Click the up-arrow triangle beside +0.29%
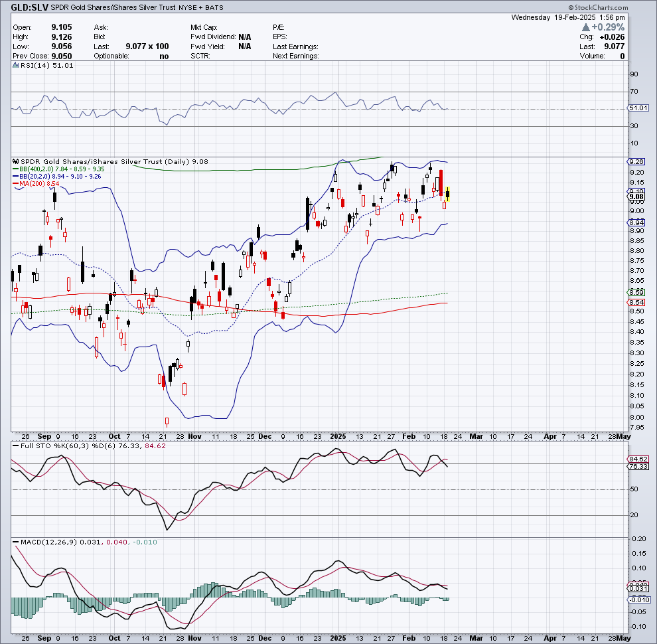The height and width of the screenshot is (644, 657). [586, 27]
